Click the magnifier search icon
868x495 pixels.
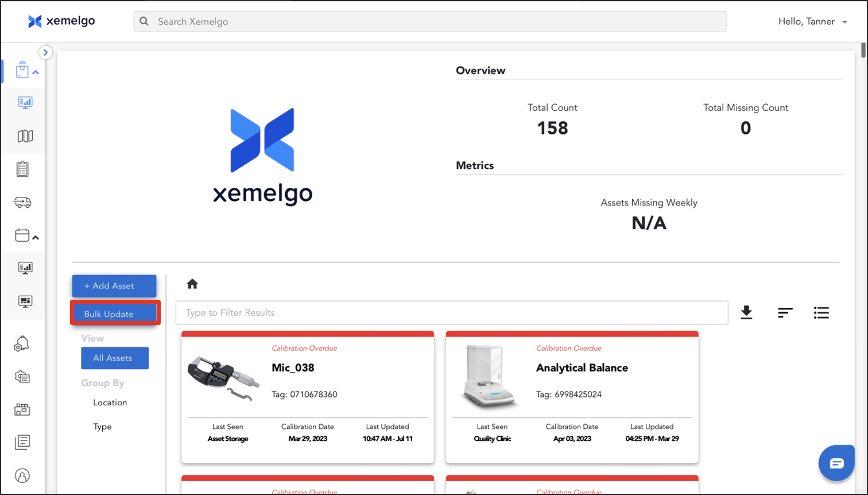pos(145,21)
